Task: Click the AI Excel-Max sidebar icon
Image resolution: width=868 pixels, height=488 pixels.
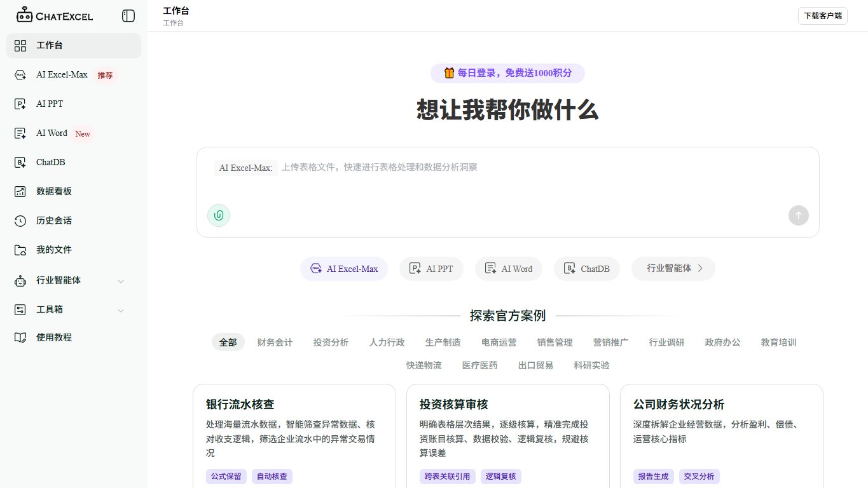Action: (20, 75)
